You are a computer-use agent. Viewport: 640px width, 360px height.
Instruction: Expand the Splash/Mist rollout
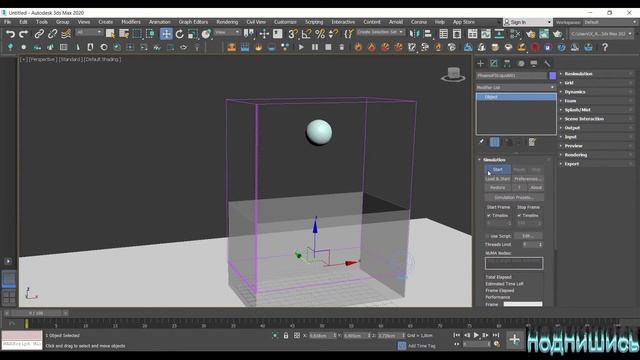click(x=596, y=110)
